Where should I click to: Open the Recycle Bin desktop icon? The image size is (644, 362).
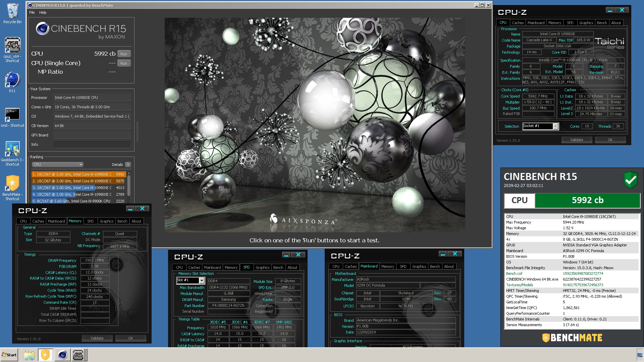[12, 13]
